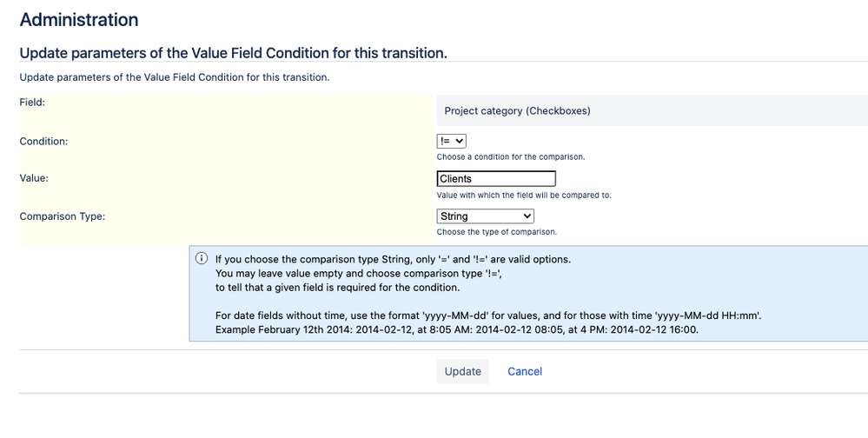
Task: Click the Field: label
Action: (x=32, y=102)
